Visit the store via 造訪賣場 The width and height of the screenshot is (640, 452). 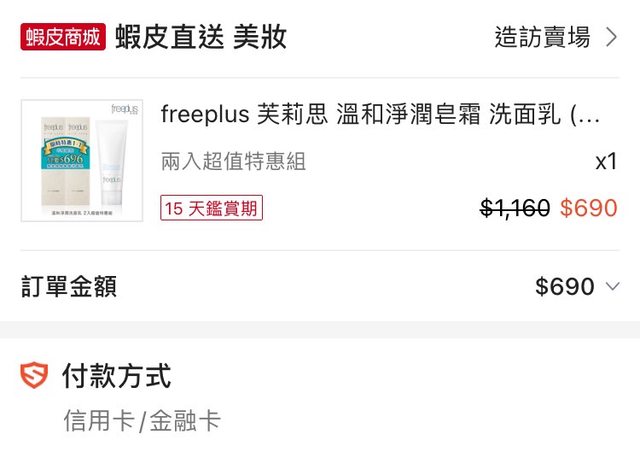[542, 38]
